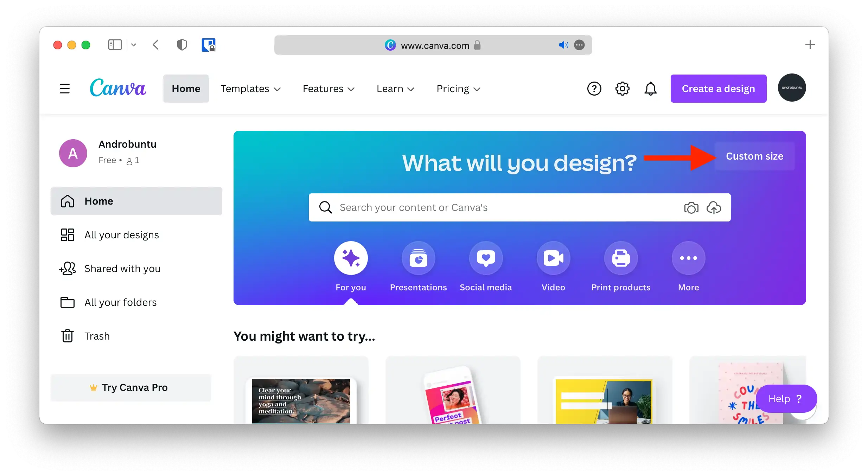The height and width of the screenshot is (476, 868).
Task: Click the Video camera category icon
Action: click(x=553, y=258)
